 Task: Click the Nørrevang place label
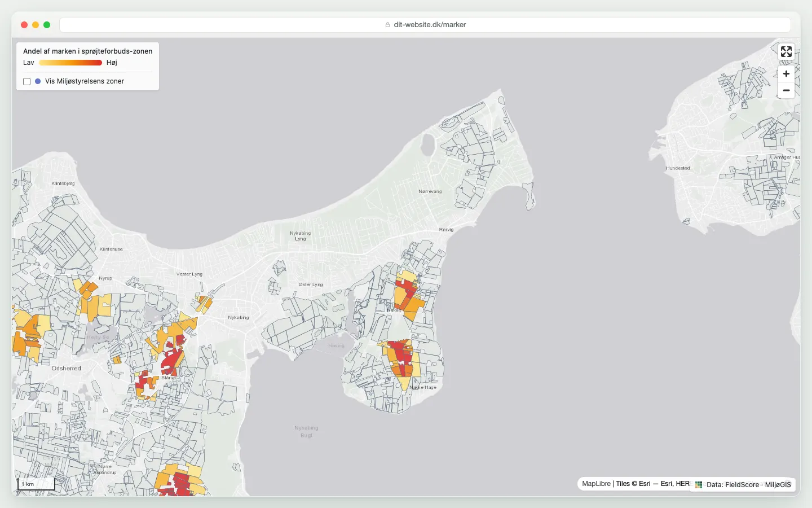point(430,191)
